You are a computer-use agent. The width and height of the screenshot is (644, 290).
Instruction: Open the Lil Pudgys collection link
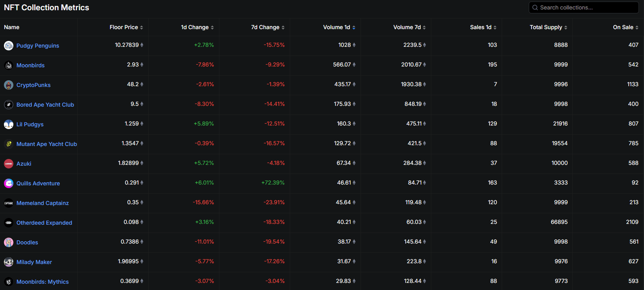point(30,124)
